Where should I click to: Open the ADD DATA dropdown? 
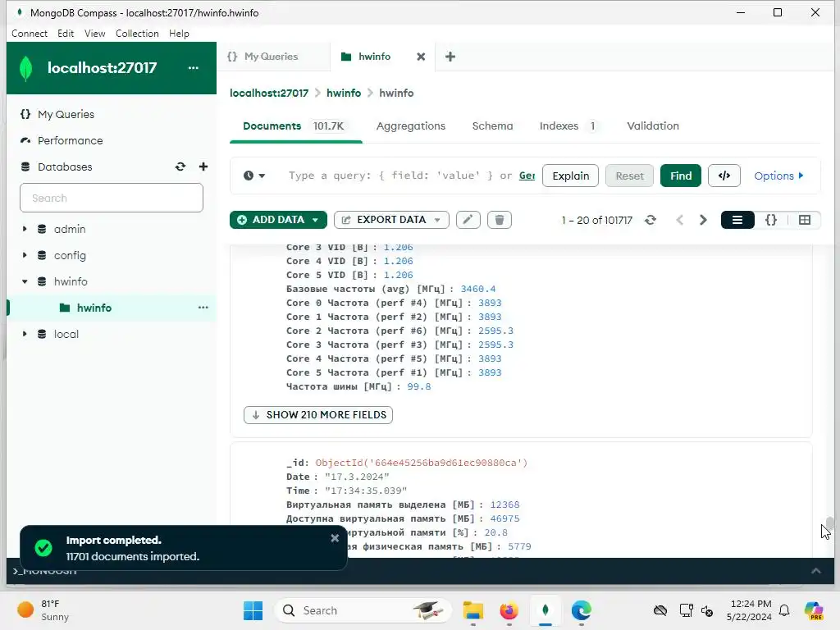(278, 220)
